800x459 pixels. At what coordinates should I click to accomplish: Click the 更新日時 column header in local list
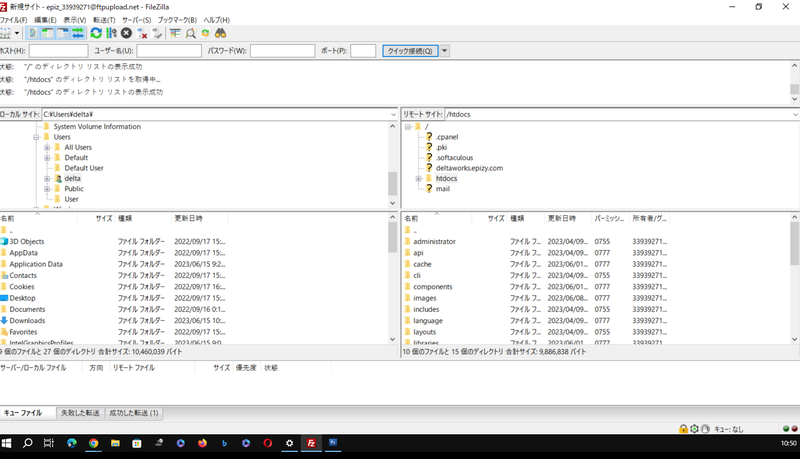pyautogui.click(x=188, y=217)
